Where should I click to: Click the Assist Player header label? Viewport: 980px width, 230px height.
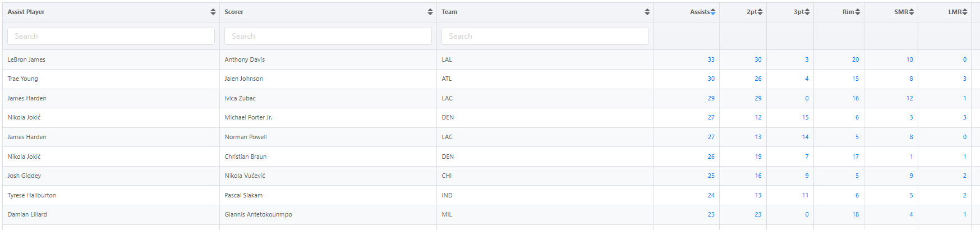coord(26,12)
